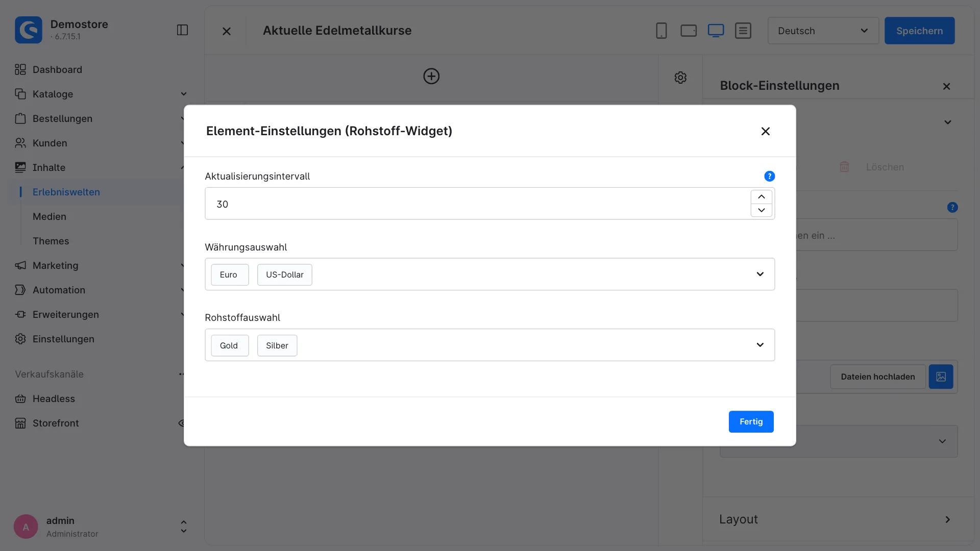Screen dimensions: 980x551
Task: Close the Element-Einstellungen modal
Action: pyautogui.click(x=765, y=131)
